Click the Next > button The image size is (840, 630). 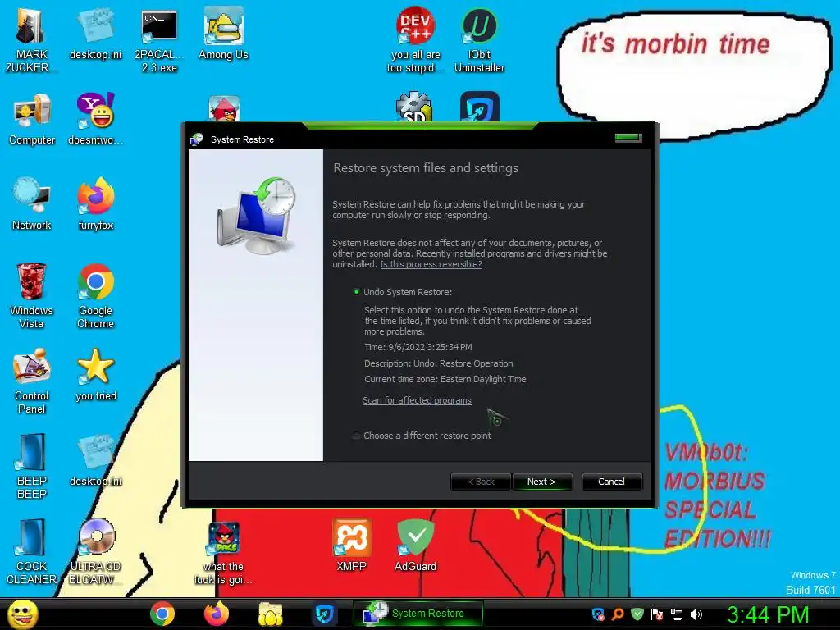tap(542, 482)
